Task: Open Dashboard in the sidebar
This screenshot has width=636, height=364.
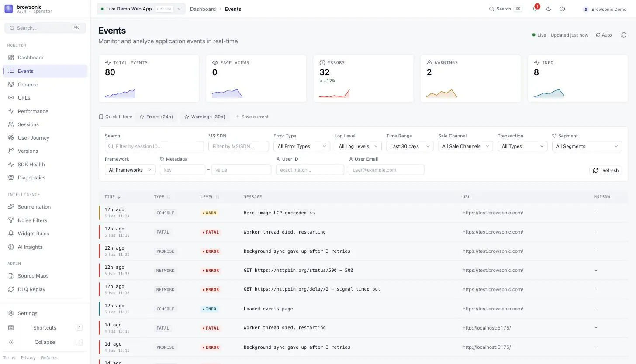Action: coord(45,58)
